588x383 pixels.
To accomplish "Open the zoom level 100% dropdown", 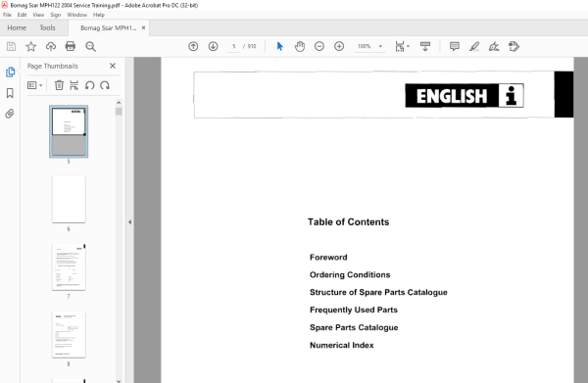I will pos(369,46).
